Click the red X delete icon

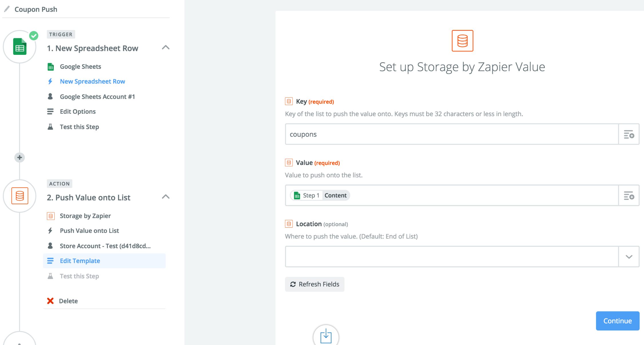point(50,301)
